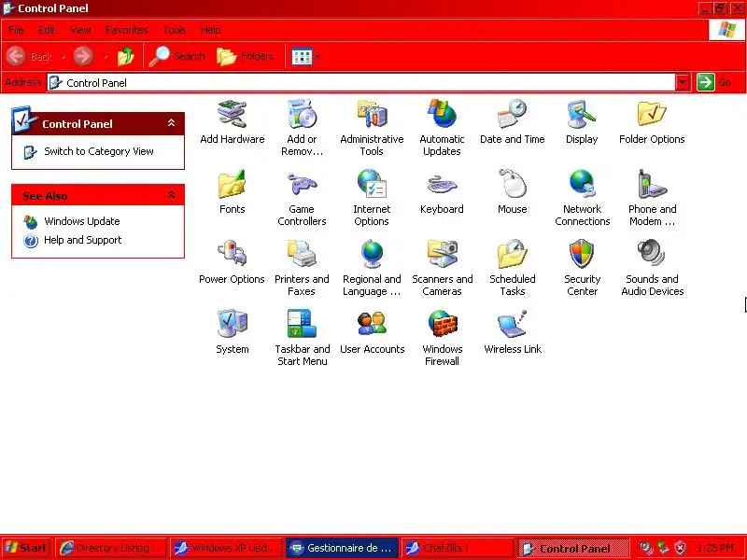Open Internet Options
This screenshot has width=747, height=560.
[372, 198]
